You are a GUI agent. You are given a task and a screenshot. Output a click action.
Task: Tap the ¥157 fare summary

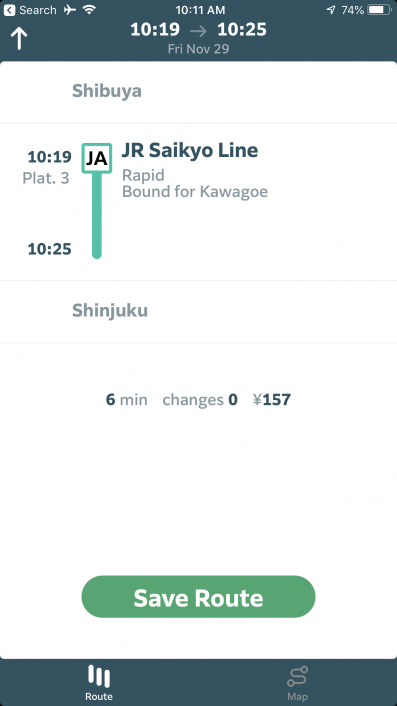[x=272, y=400]
